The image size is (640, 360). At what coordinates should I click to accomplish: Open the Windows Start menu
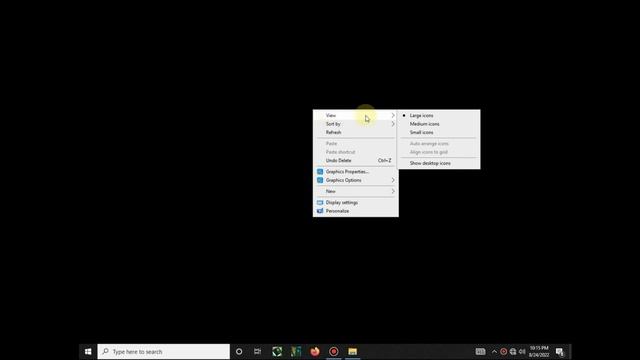88,351
